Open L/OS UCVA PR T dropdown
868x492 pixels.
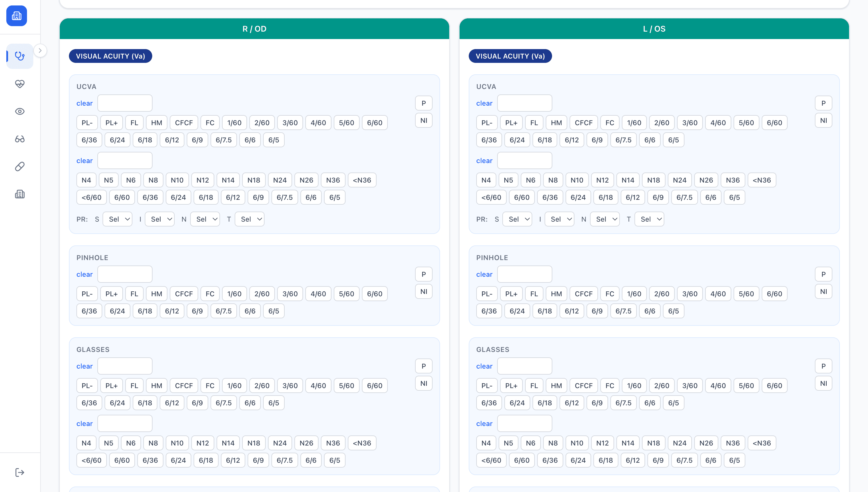pos(649,219)
